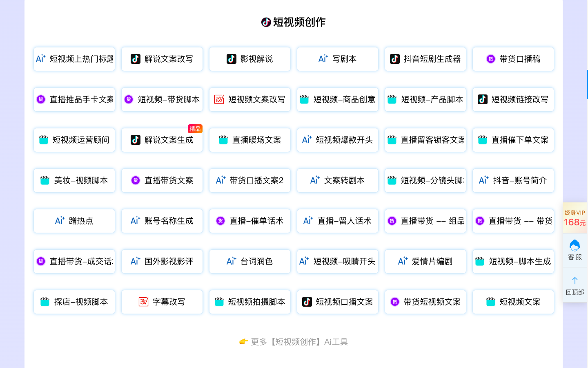Select the 账号名称生成 tool card
The width and height of the screenshot is (588, 368).
pyautogui.click(x=162, y=221)
